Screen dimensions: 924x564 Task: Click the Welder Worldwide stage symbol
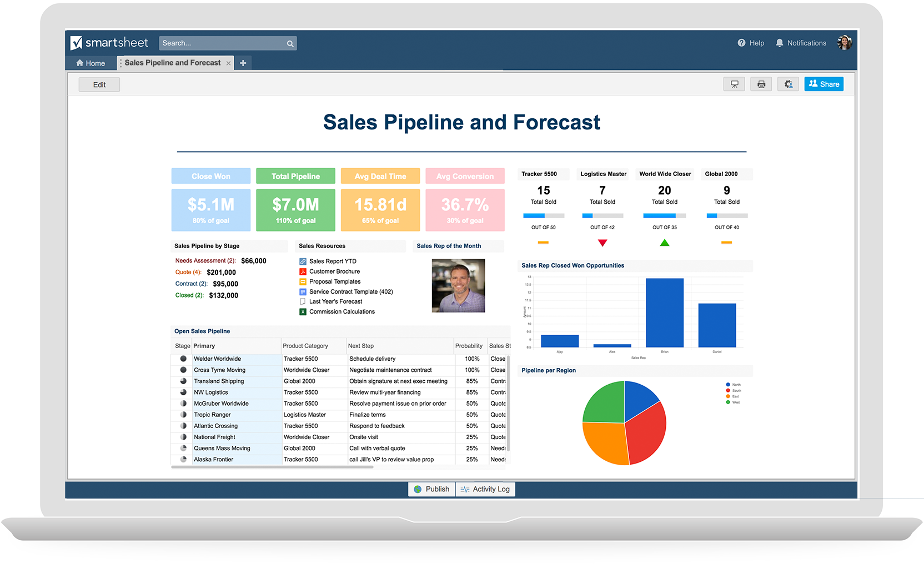[183, 359]
